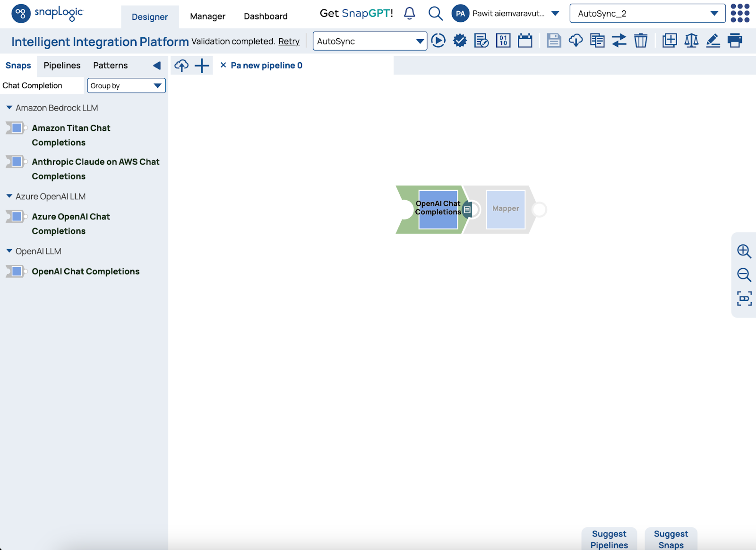Open the AutoSync_2 organization dropdown
This screenshot has width=756, height=550.
(x=647, y=14)
